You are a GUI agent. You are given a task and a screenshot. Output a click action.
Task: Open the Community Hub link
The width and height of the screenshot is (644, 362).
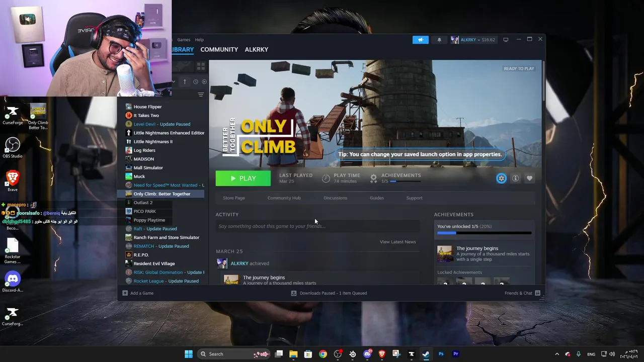tap(284, 198)
